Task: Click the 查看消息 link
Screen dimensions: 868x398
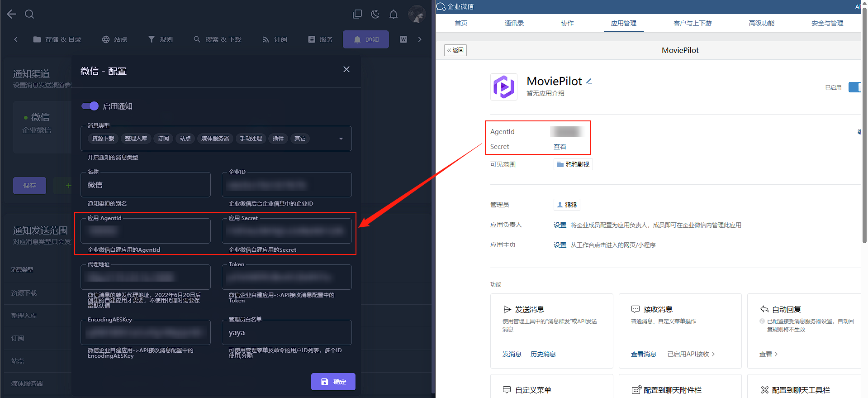Action: point(644,354)
